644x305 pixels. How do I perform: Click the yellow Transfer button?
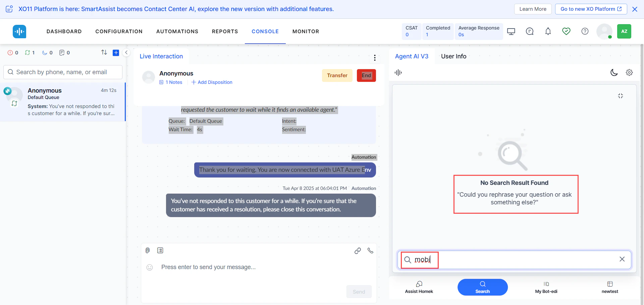tap(337, 75)
